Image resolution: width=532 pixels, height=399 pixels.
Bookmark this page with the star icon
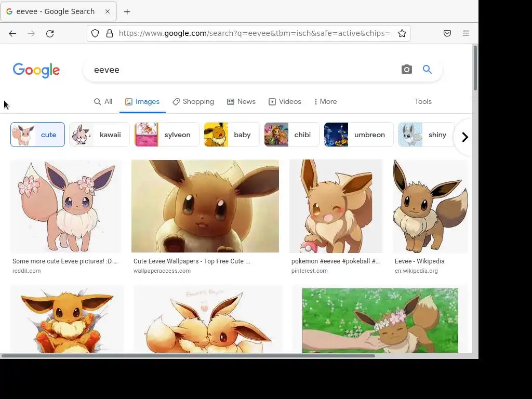tap(402, 33)
